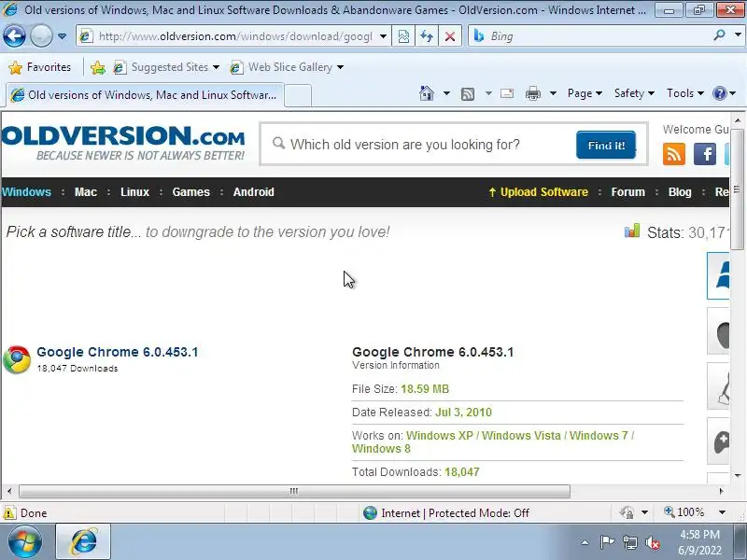
Task: Open the recent pages dropdown arrow
Action: click(62, 36)
